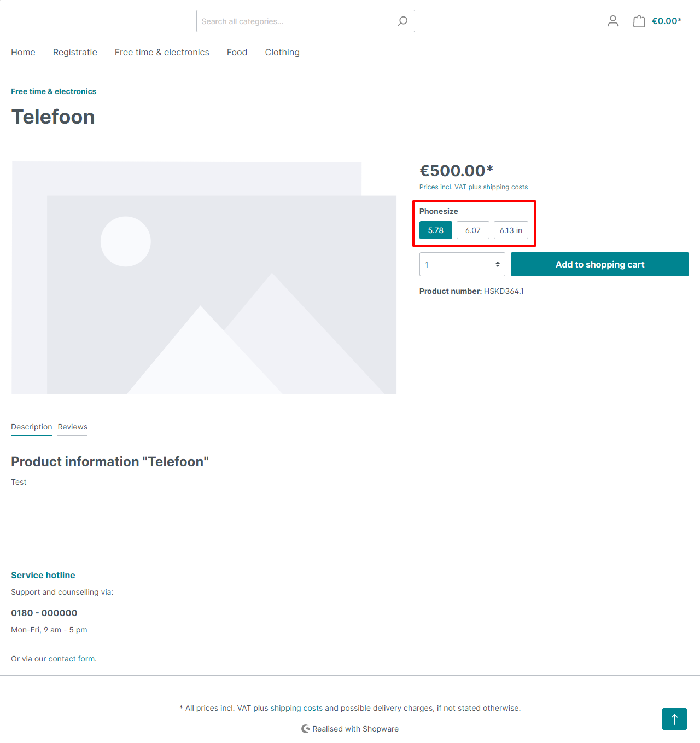This screenshot has height=743, width=700.
Task: Open the Free time & electronics menu
Action: click(162, 53)
